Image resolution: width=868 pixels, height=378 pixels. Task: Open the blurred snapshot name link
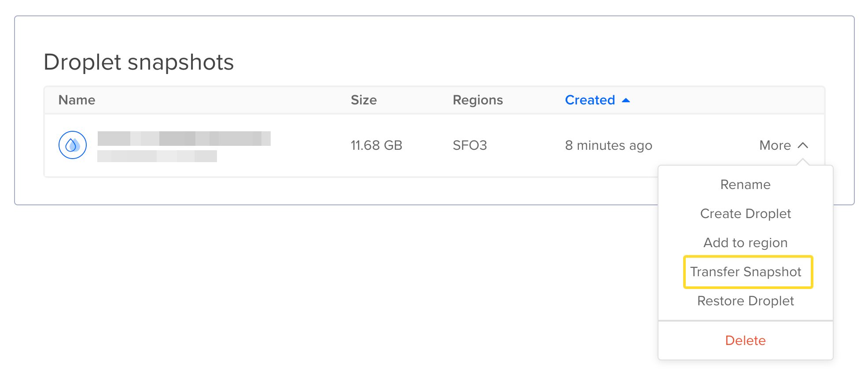tap(184, 138)
